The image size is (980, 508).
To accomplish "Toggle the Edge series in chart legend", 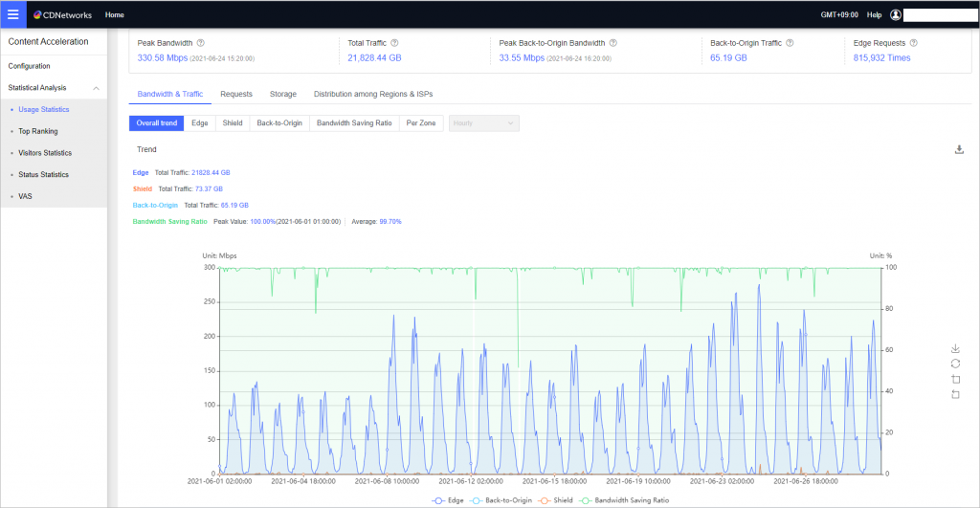I will pyautogui.click(x=451, y=500).
